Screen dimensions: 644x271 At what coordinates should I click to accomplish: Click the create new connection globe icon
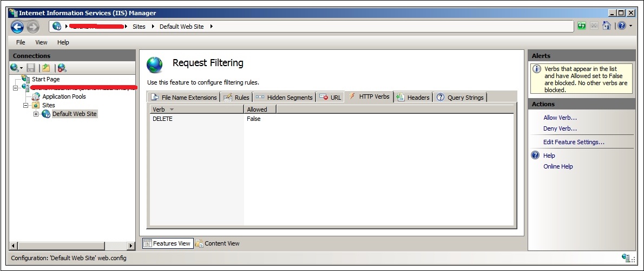pyautogui.click(x=15, y=67)
